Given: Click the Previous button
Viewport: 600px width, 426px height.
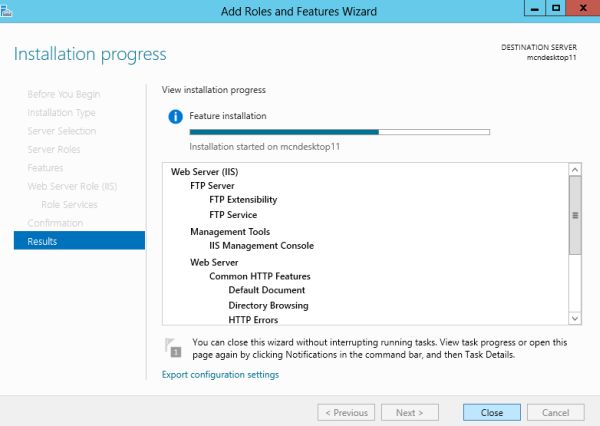Looking at the screenshot, I should click(x=346, y=413).
